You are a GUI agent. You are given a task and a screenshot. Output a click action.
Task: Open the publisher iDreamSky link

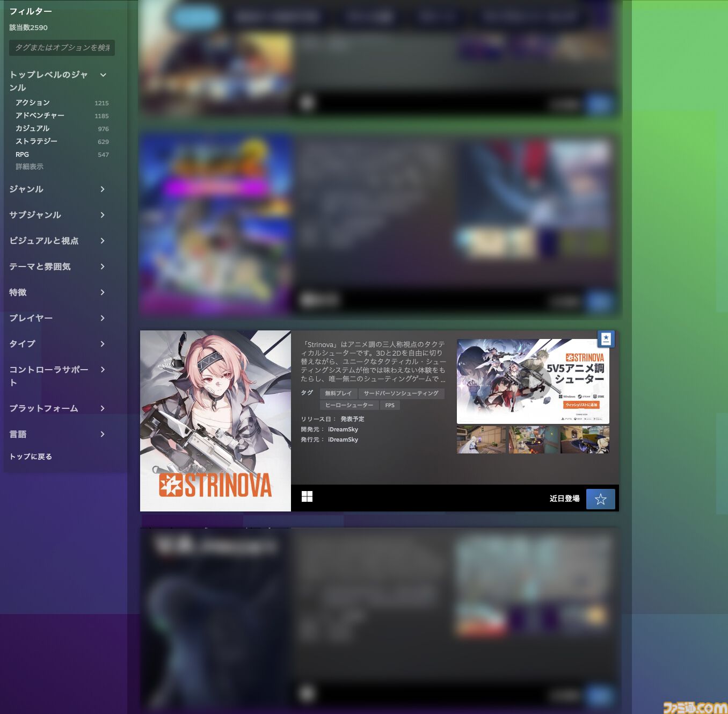tap(343, 439)
